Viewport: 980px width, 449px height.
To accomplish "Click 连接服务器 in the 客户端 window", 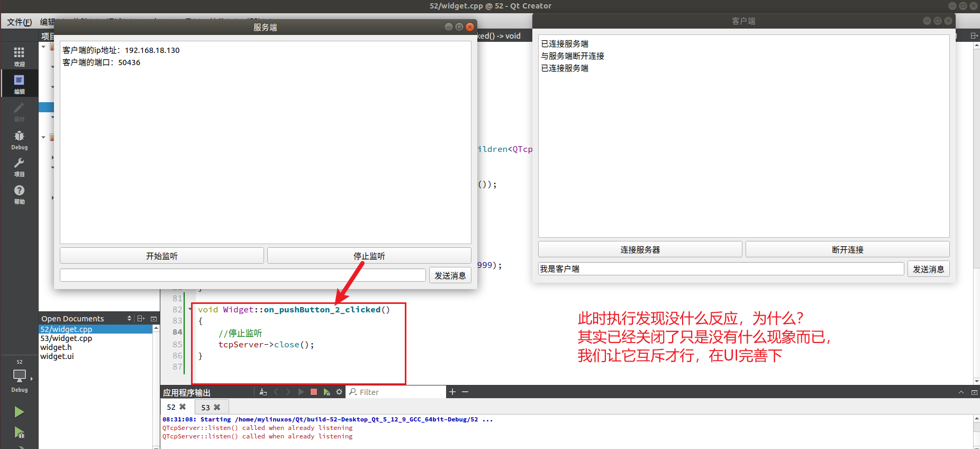I will coord(640,249).
